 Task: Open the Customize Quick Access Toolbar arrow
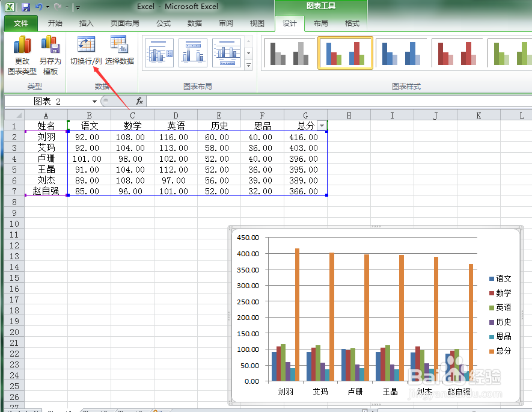point(78,7)
